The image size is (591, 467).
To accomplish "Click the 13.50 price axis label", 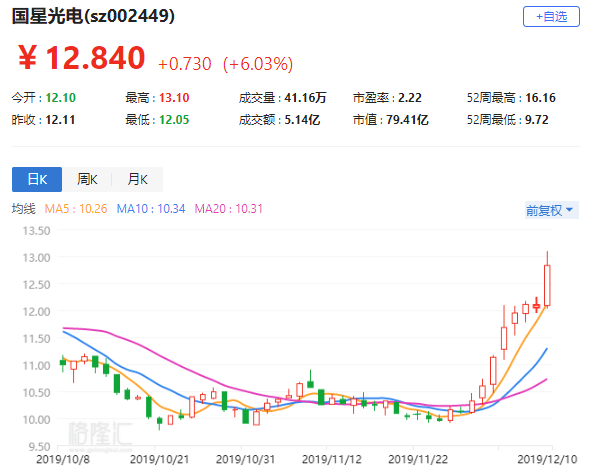I will (x=36, y=231).
